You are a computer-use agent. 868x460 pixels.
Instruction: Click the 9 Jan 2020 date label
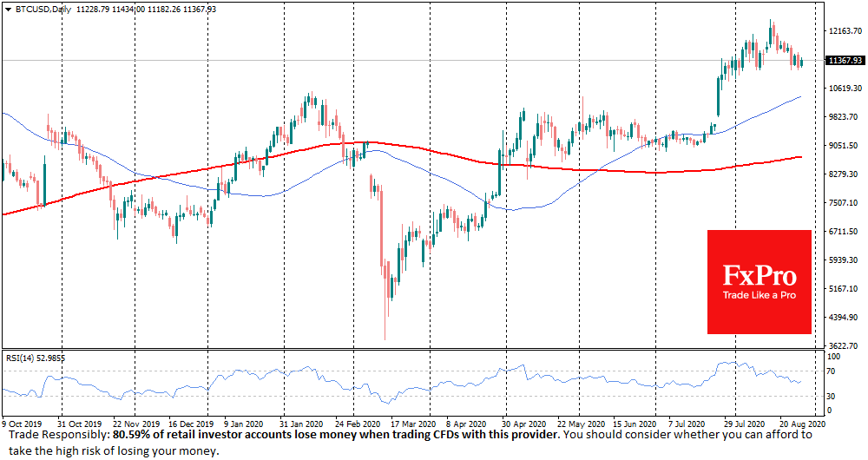244,424
